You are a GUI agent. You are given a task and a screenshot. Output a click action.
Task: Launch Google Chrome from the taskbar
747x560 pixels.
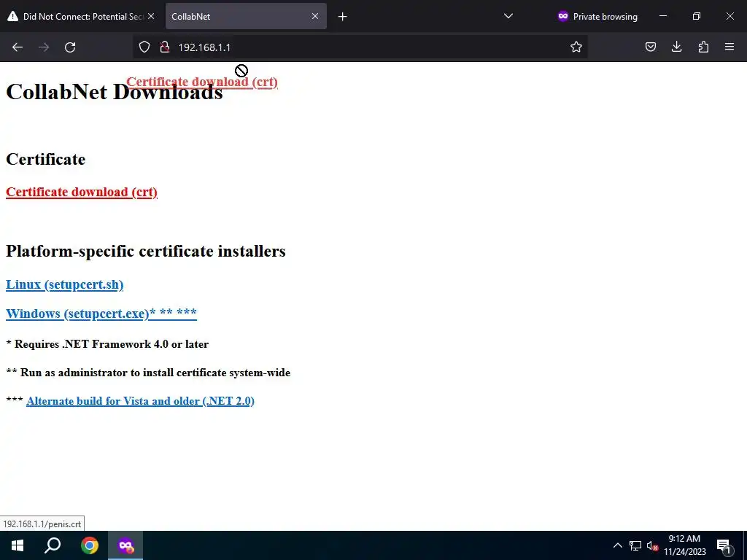89,545
